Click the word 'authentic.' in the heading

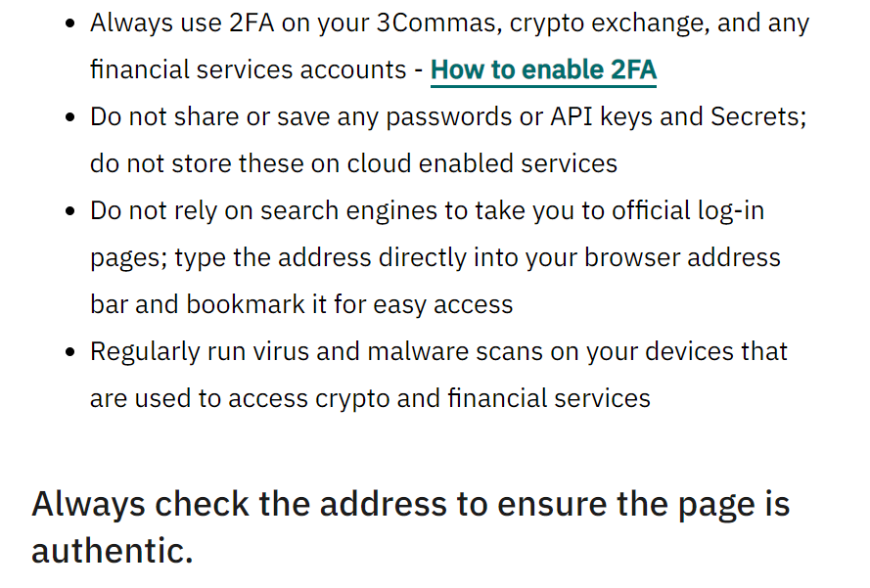pyautogui.click(x=113, y=550)
